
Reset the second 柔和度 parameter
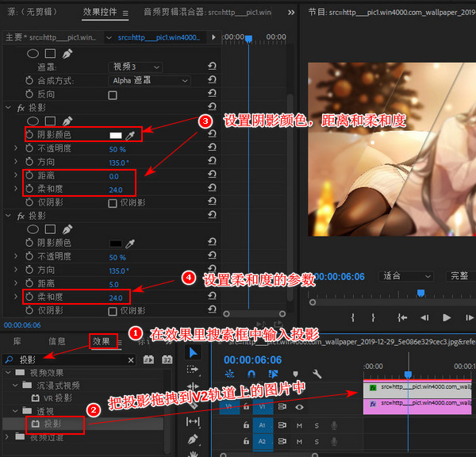[x=212, y=296]
